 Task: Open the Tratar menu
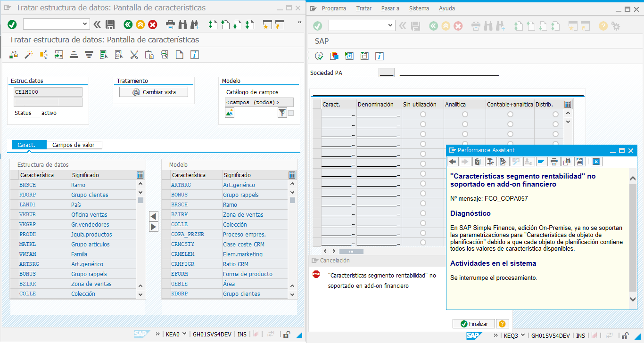(363, 8)
